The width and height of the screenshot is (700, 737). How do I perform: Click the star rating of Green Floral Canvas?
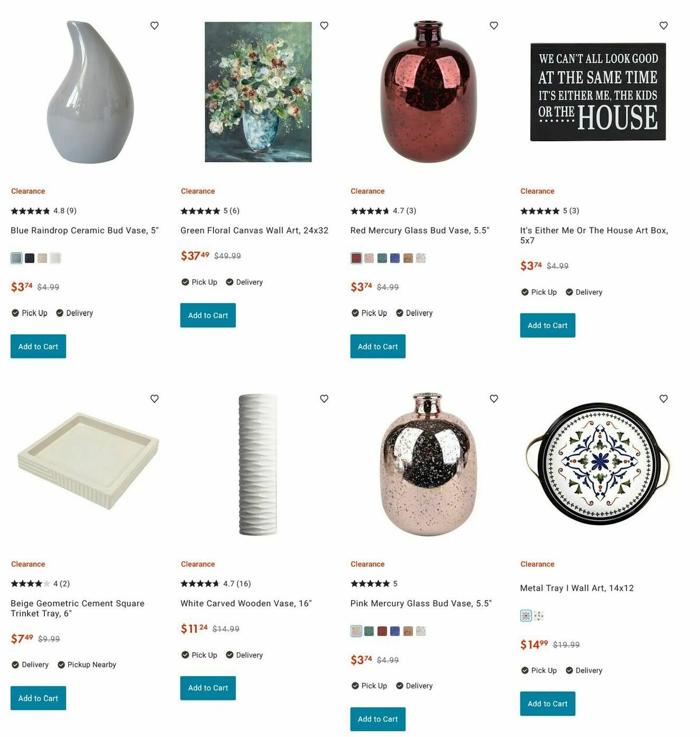pyautogui.click(x=200, y=211)
